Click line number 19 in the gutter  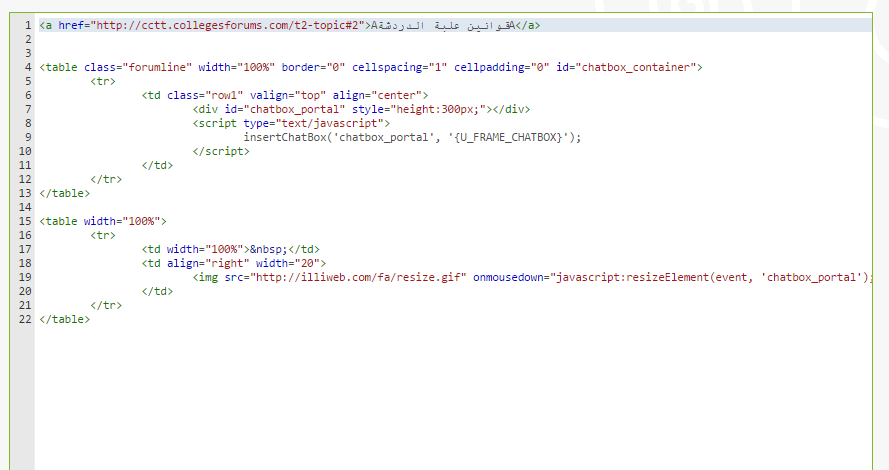click(25, 277)
